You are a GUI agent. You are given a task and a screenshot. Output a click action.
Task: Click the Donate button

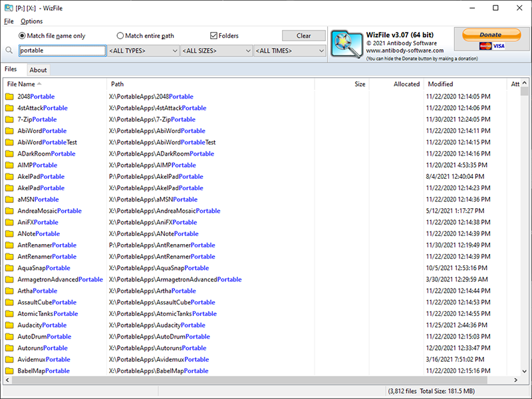tap(491, 35)
